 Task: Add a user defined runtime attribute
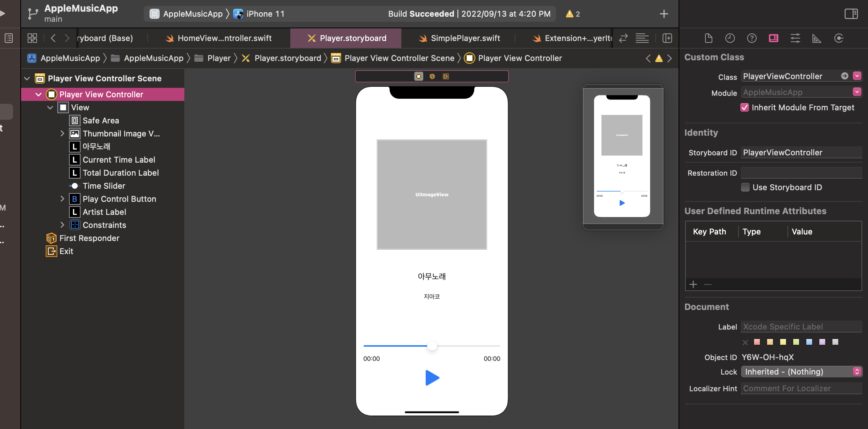[693, 285]
